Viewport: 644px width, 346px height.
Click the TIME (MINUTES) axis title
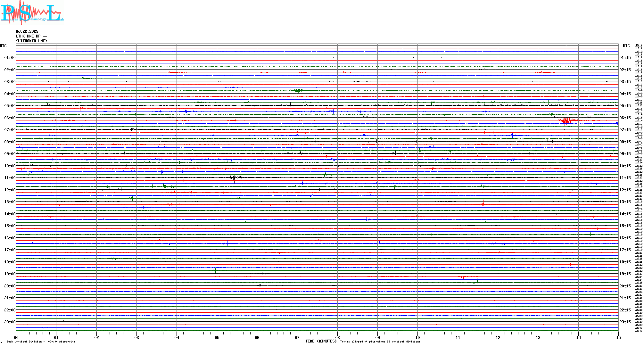pos(321,341)
